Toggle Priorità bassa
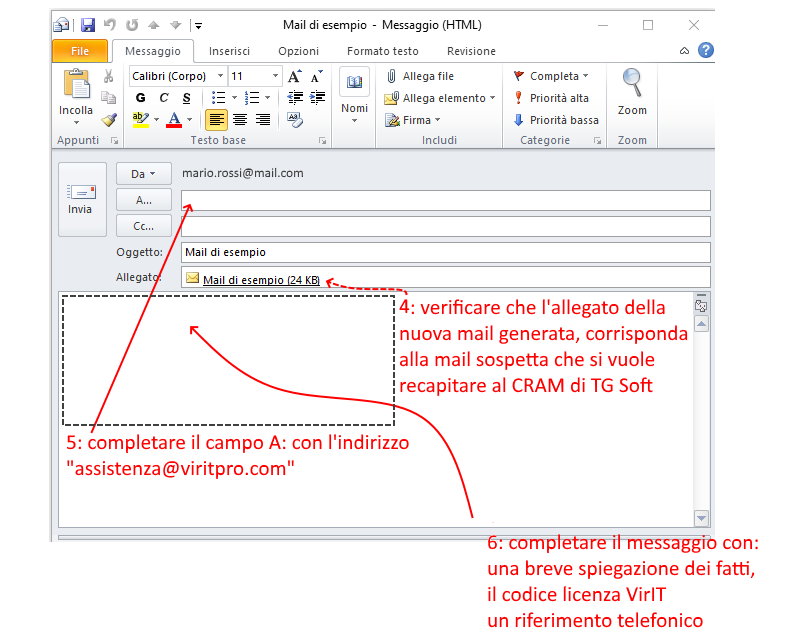Image resolution: width=793 pixels, height=633 pixels. 556,120
